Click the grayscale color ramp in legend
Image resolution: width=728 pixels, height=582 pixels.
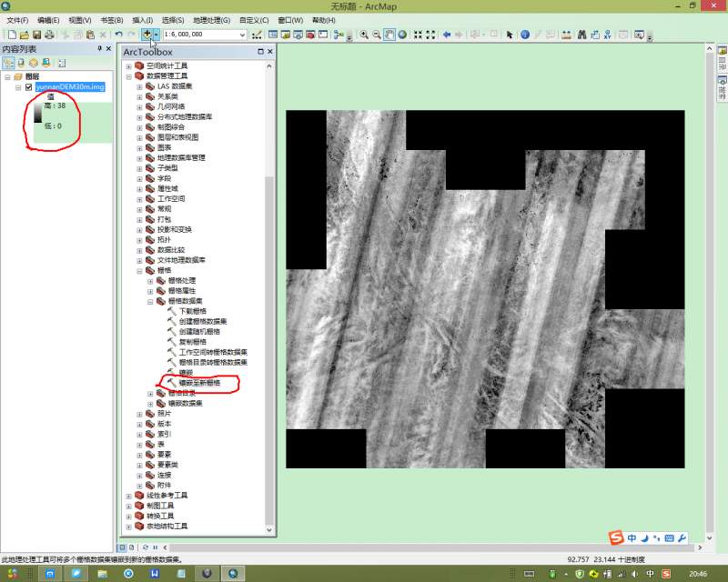pyautogui.click(x=37, y=113)
